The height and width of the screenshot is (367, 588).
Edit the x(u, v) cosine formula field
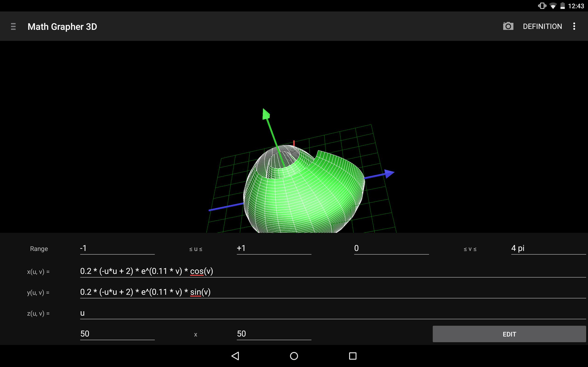333,271
